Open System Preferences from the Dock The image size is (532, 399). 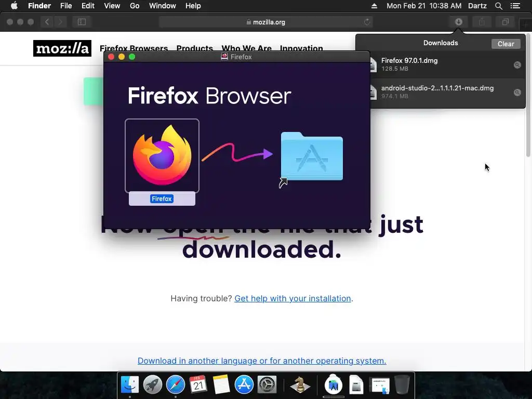coord(267,384)
